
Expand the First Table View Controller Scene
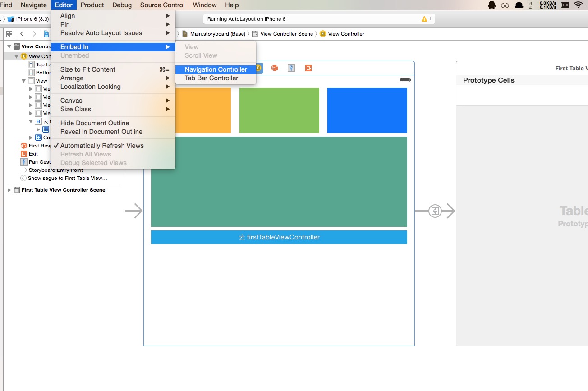9,190
